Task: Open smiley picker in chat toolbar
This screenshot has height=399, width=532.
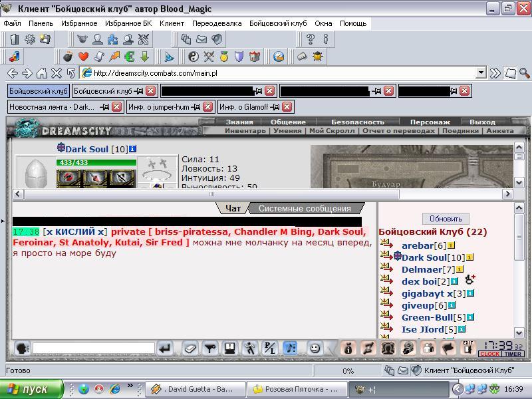Action: (x=315, y=348)
